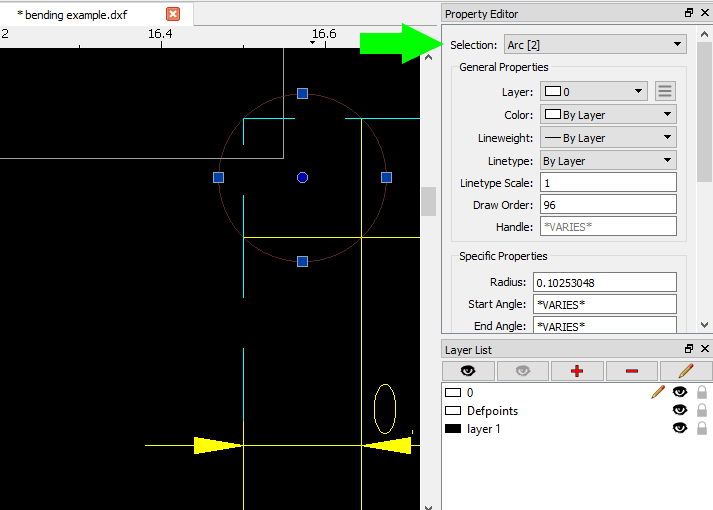Viewport: 713px width, 510px height.
Task: Open the Selection dropdown showing Arc [2]
Action: [x=595, y=45]
